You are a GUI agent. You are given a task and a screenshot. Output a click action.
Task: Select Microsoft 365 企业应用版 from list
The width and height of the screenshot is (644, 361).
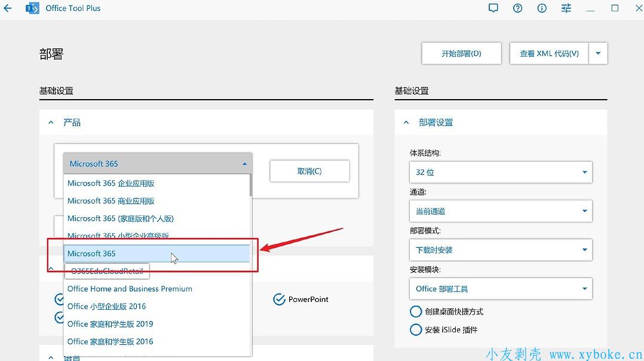[x=111, y=183]
